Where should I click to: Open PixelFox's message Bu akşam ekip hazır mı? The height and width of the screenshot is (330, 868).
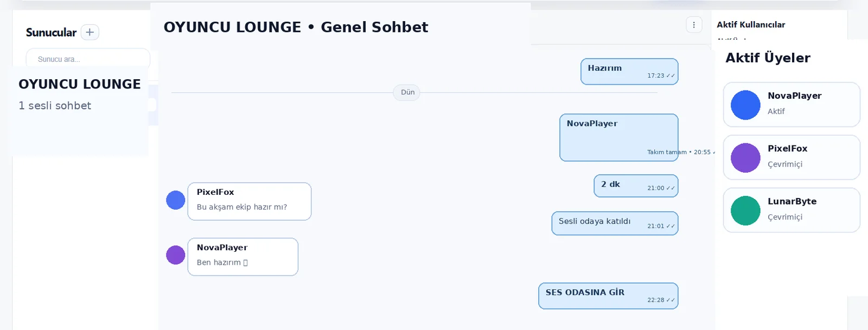click(x=250, y=201)
